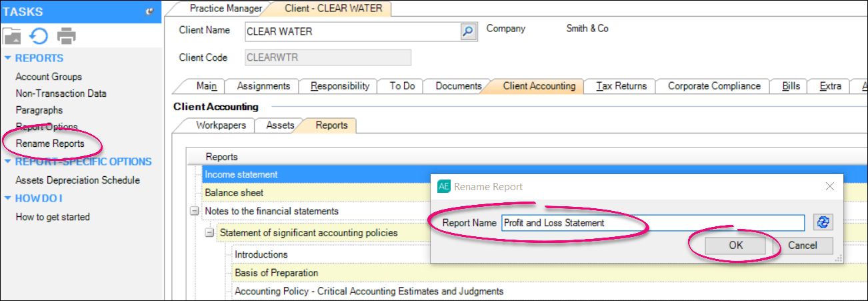The width and height of the screenshot is (868, 301).
Task: Collapse the HOW DO I section
Action: coord(8,198)
